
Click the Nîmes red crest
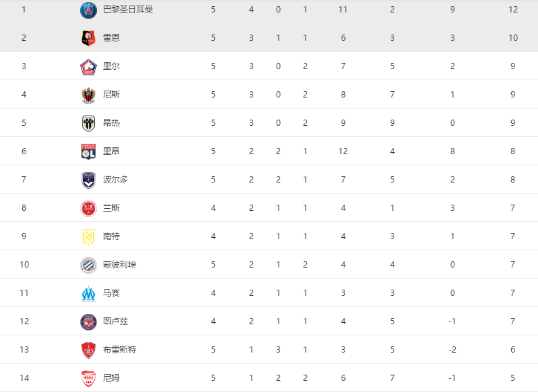[x=89, y=379]
